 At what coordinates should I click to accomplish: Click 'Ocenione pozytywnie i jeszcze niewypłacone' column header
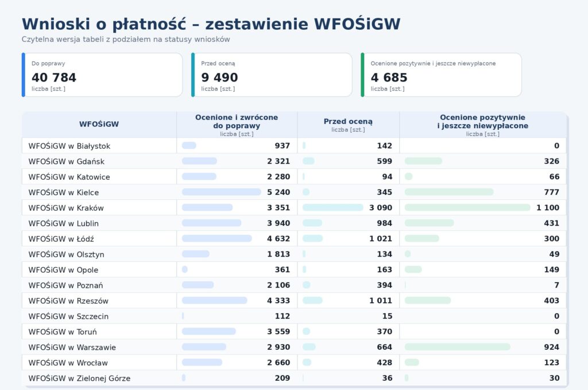(482, 124)
